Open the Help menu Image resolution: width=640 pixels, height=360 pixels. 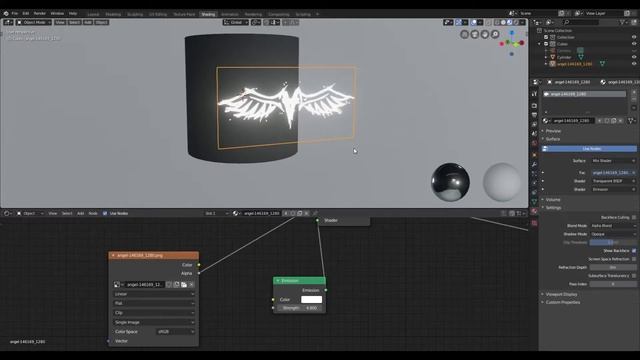(x=73, y=13)
